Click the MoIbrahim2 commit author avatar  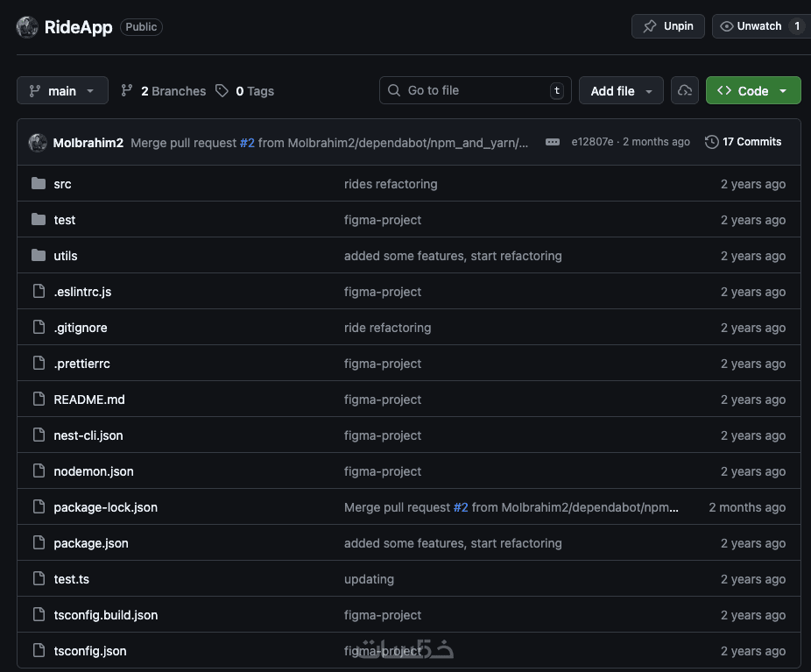click(38, 142)
